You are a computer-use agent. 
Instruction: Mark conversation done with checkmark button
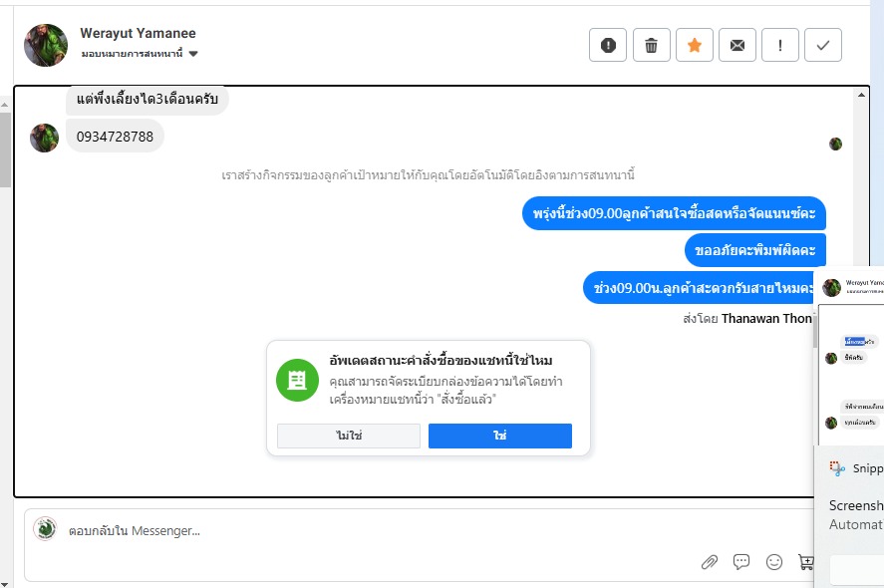point(823,45)
